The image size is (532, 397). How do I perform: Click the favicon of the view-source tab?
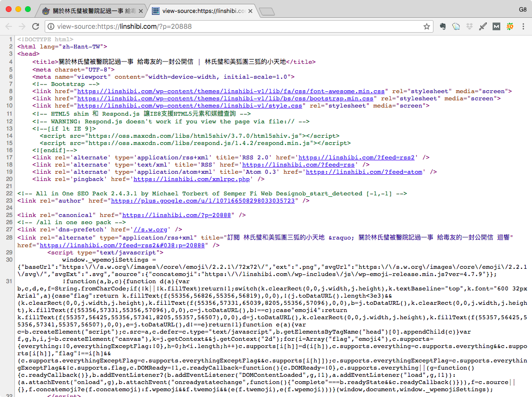156,11
